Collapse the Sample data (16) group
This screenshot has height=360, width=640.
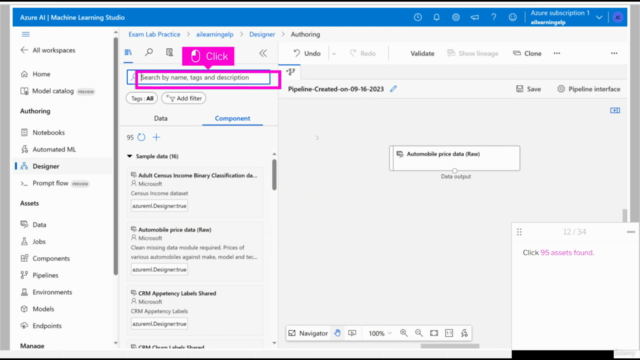(x=129, y=156)
